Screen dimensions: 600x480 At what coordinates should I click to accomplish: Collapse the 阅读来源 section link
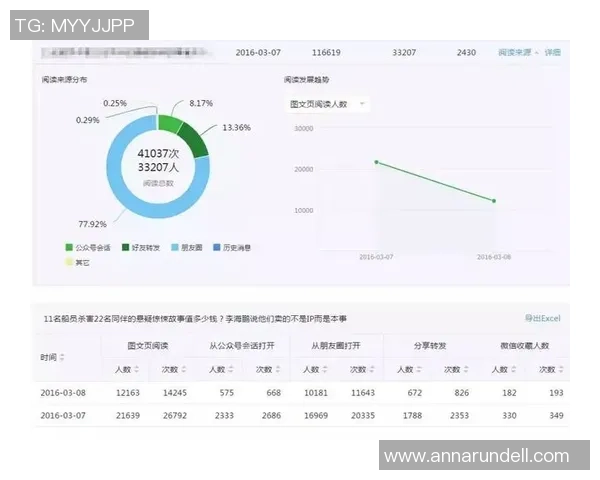click(518, 52)
